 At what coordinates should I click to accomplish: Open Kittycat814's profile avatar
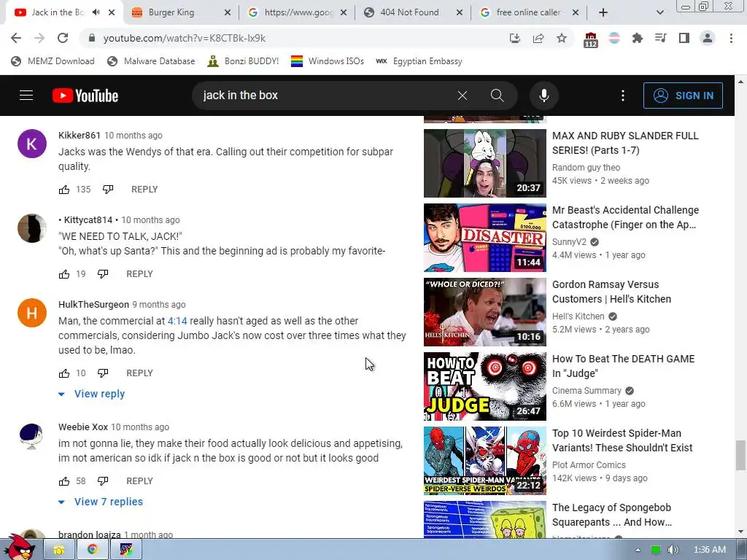pos(32,228)
